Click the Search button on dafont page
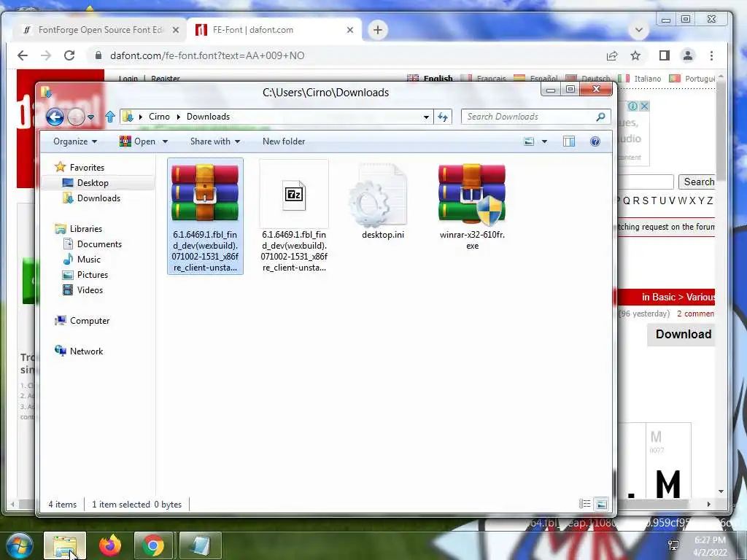This screenshot has height=560, width=747. pyautogui.click(x=698, y=182)
